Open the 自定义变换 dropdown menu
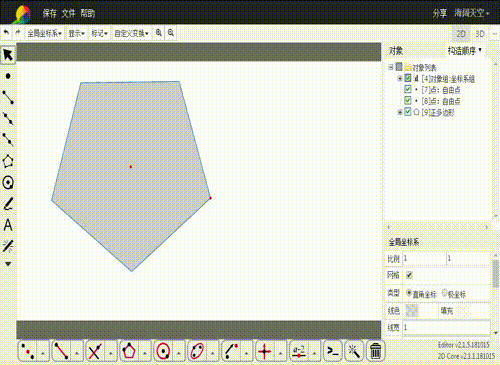The height and width of the screenshot is (365, 500). point(131,33)
